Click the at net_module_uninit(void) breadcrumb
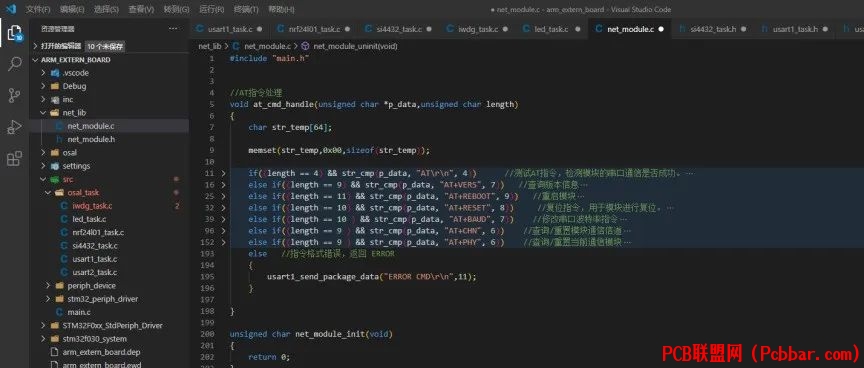 pyautogui.click(x=349, y=46)
